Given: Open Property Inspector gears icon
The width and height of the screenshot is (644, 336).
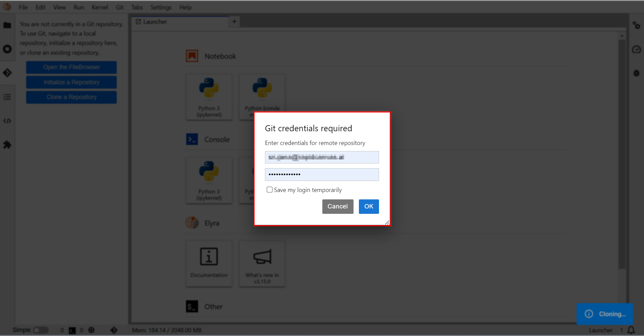Looking at the screenshot, I should pos(636,25).
